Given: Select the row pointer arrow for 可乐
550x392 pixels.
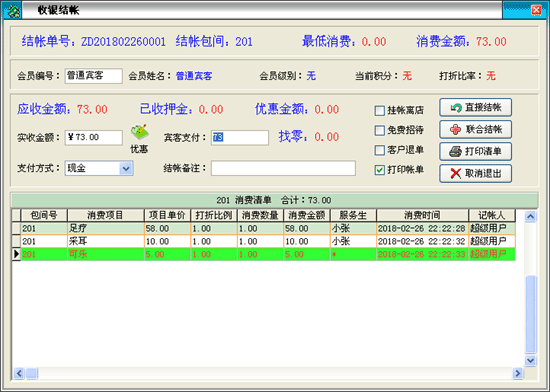Looking at the screenshot, I should click(x=16, y=254).
